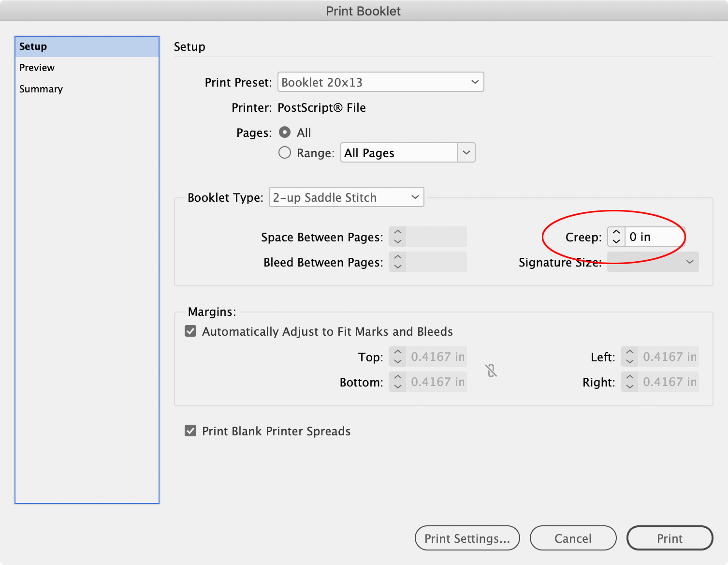Increase the Top margin value
Screen dimensions: 728x565
coord(397,353)
